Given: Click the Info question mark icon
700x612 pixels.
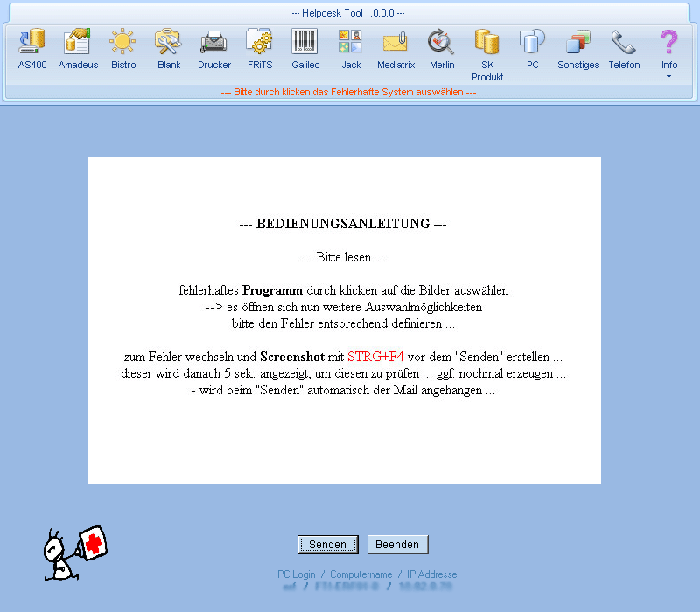Looking at the screenshot, I should [669, 42].
